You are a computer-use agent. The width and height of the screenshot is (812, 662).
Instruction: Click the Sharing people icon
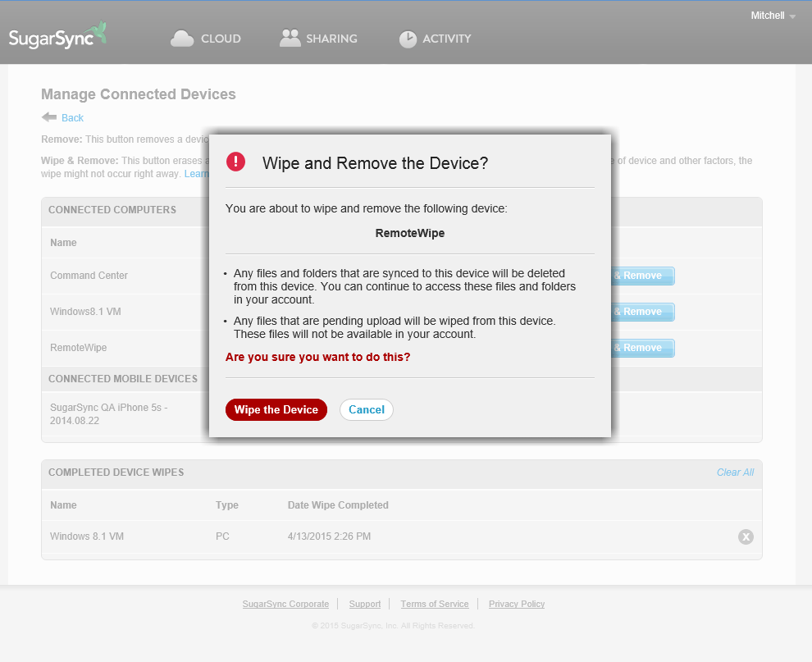coord(289,37)
